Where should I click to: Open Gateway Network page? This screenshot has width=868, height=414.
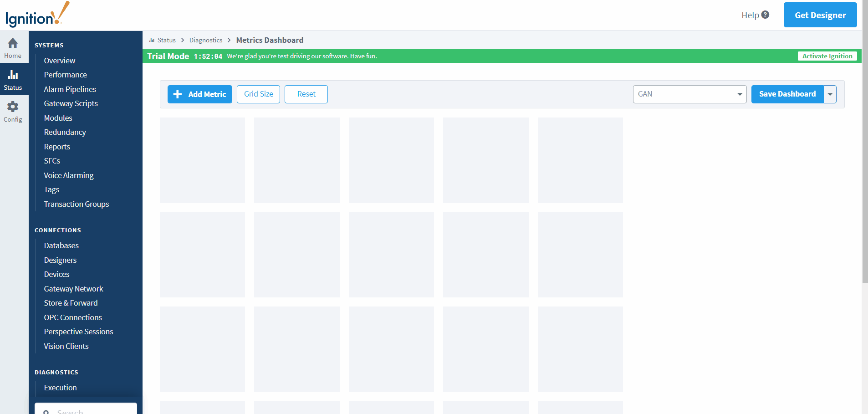click(x=73, y=289)
